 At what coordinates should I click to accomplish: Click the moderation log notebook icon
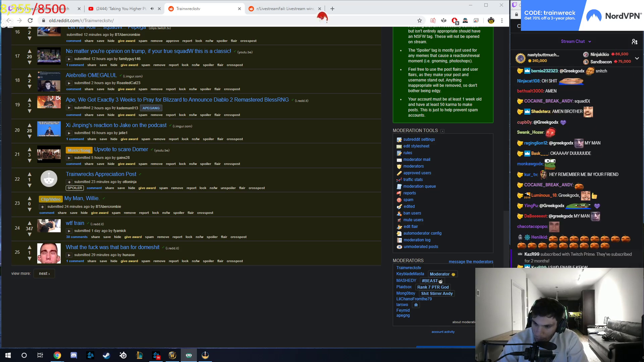(x=399, y=240)
